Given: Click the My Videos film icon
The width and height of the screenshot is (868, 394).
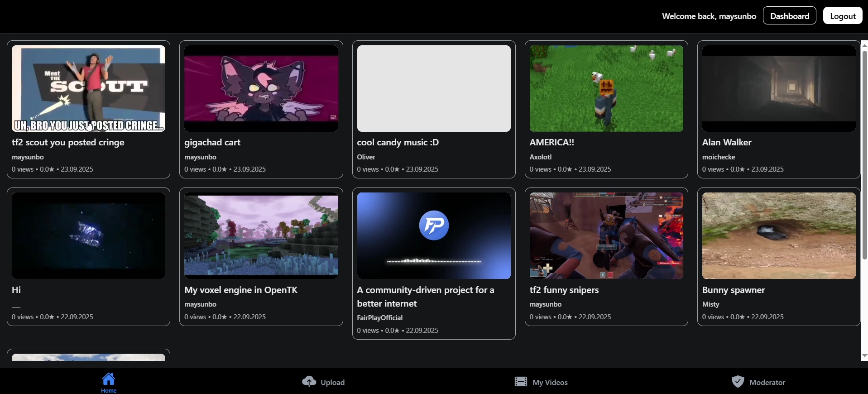Looking at the screenshot, I should [521, 382].
